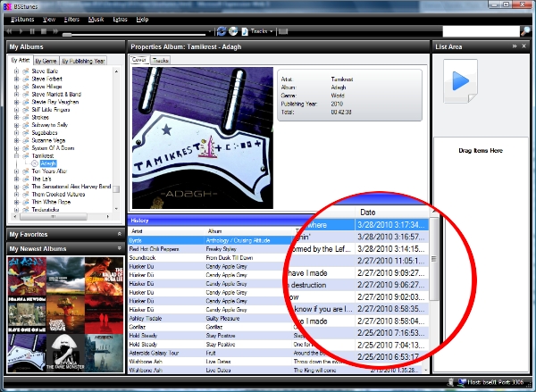Start playback with the play button
This screenshot has width=536, height=392.
tap(21, 31)
